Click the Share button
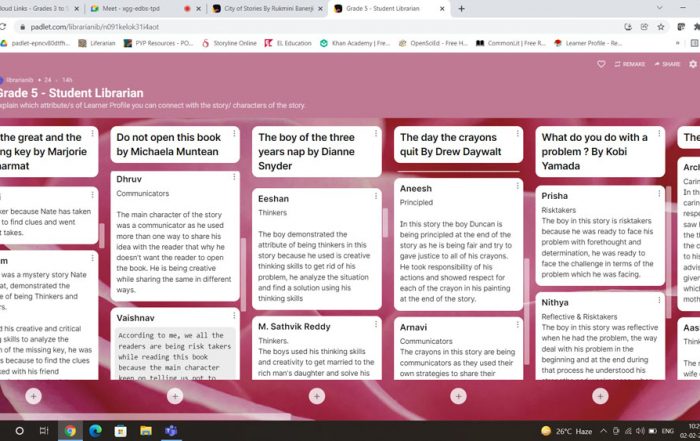The width and height of the screenshot is (700, 441). click(667, 64)
